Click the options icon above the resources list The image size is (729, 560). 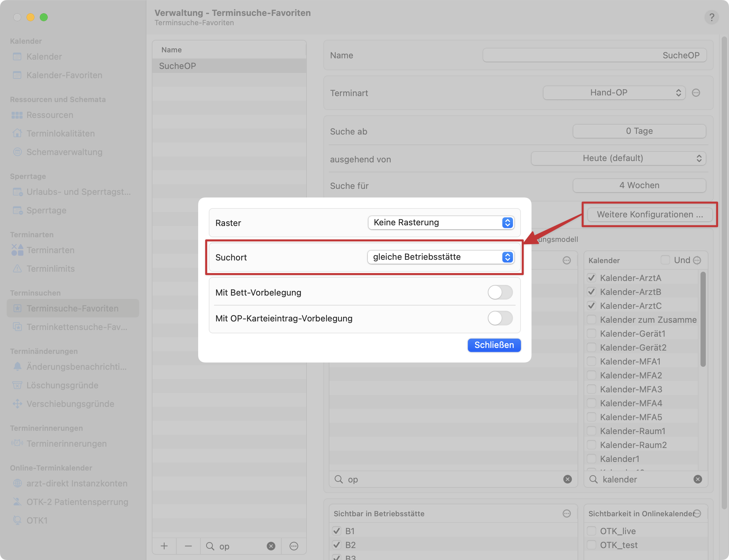point(567,260)
